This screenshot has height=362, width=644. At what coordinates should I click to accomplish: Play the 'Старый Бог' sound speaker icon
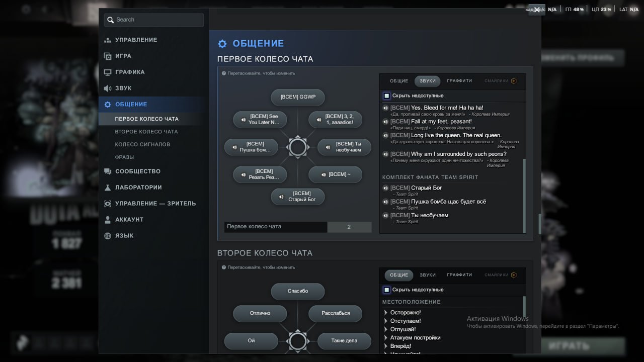(x=386, y=188)
